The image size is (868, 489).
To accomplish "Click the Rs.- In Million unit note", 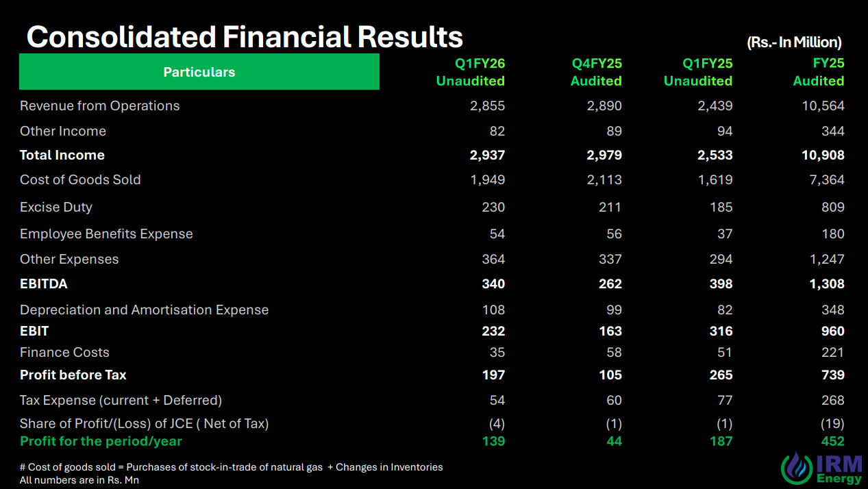I will pyautogui.click(x=794, y=42).
